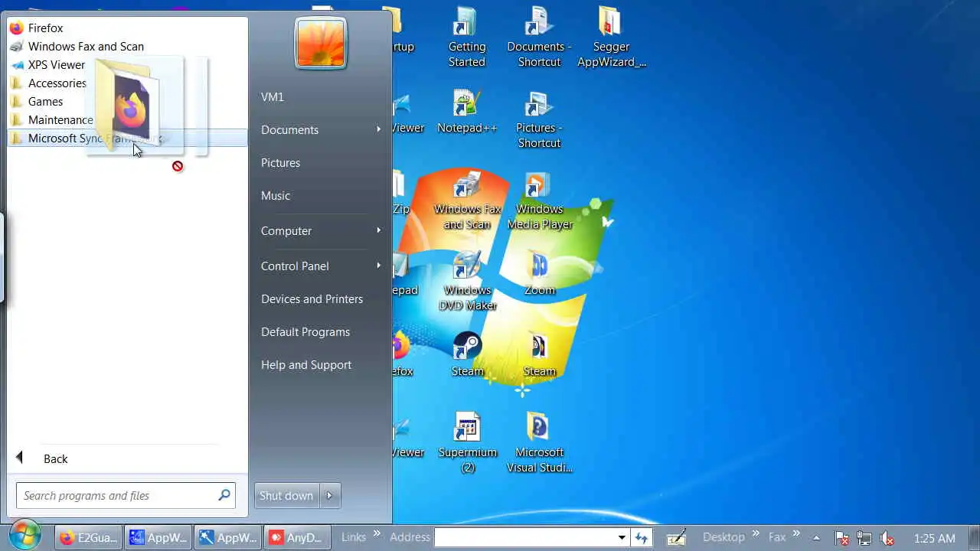Screen dimensions: 980x551
Task: Click the Shut down button
Action: [286, 495]
